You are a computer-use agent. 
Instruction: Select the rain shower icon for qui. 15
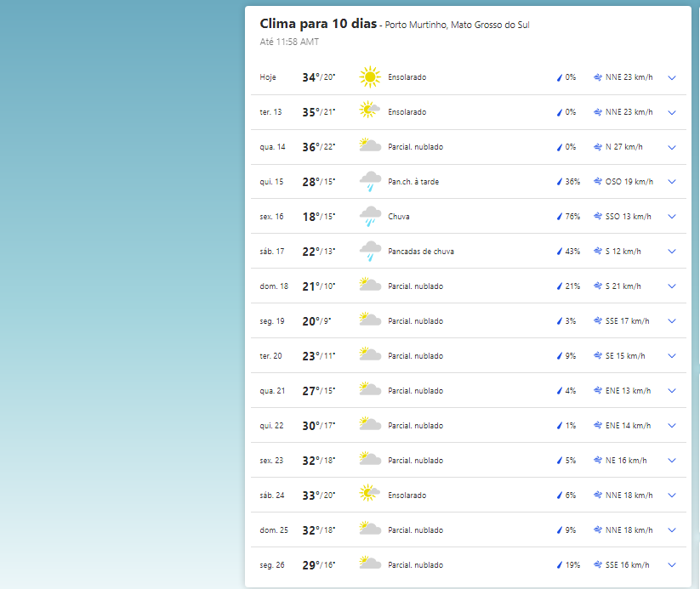(x=370, y=181)
